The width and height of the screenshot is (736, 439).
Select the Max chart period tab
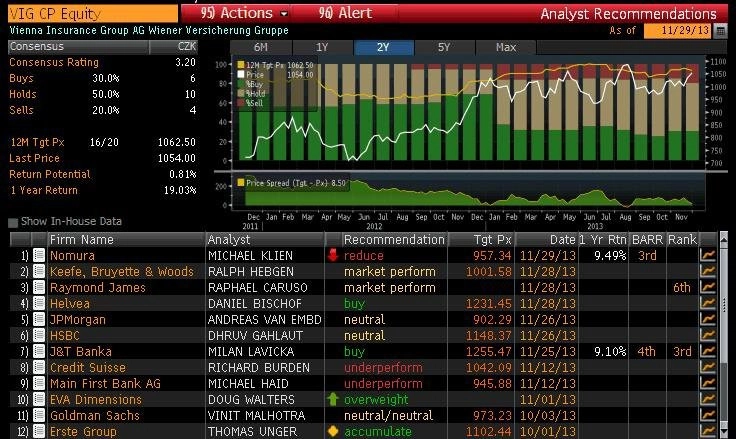coord(506,47)
